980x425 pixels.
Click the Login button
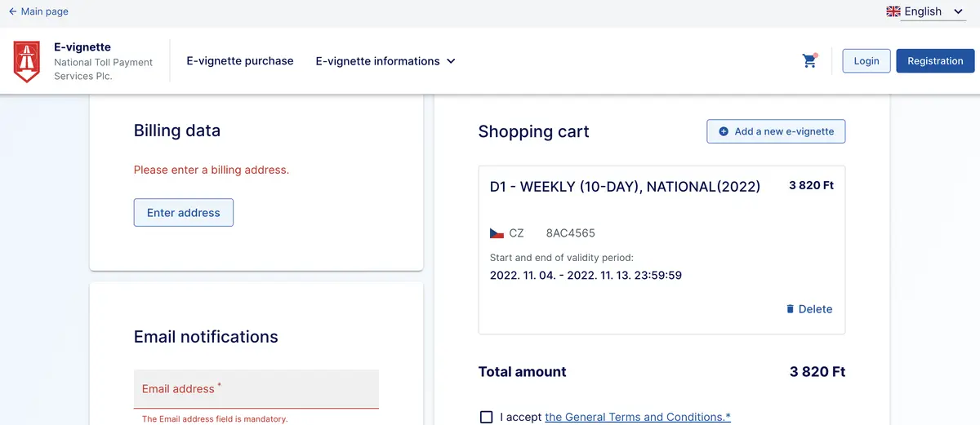tap(866, 61)
